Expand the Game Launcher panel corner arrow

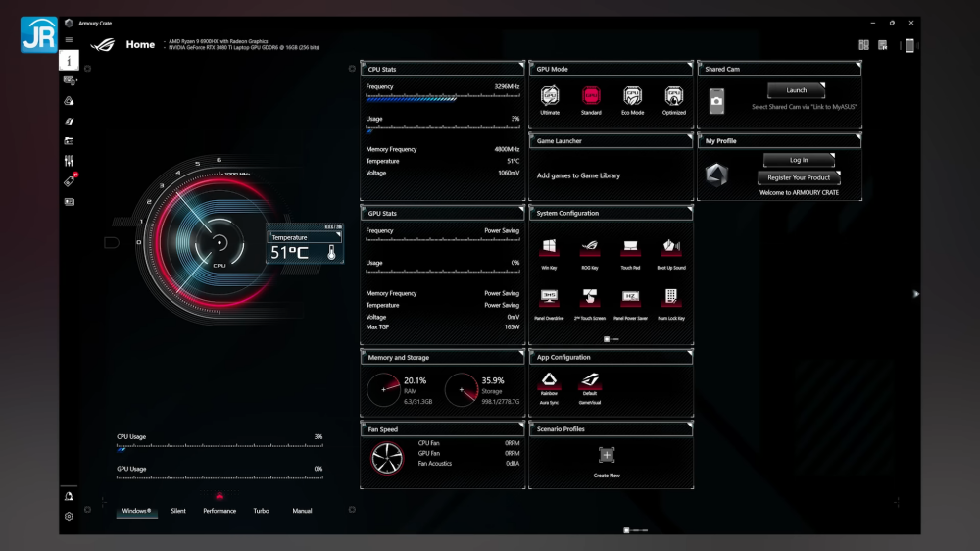click(x=690, y=135)
